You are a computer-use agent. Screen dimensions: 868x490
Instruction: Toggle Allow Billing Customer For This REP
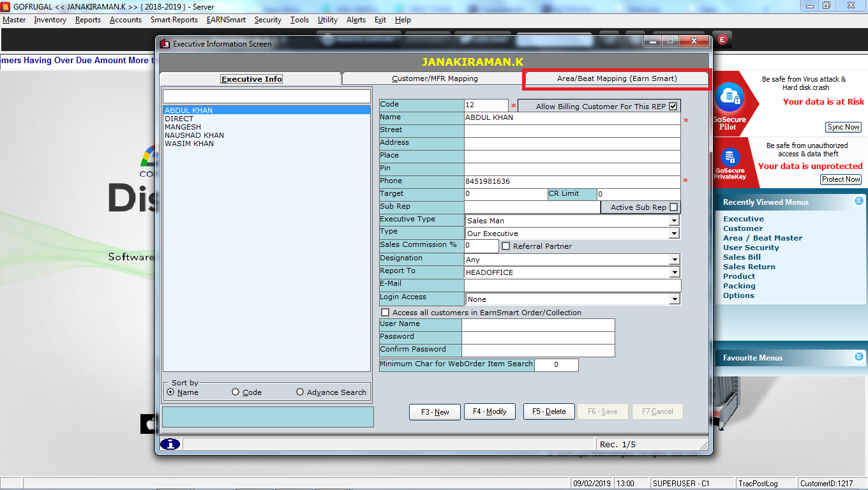(x=673, y=106)
